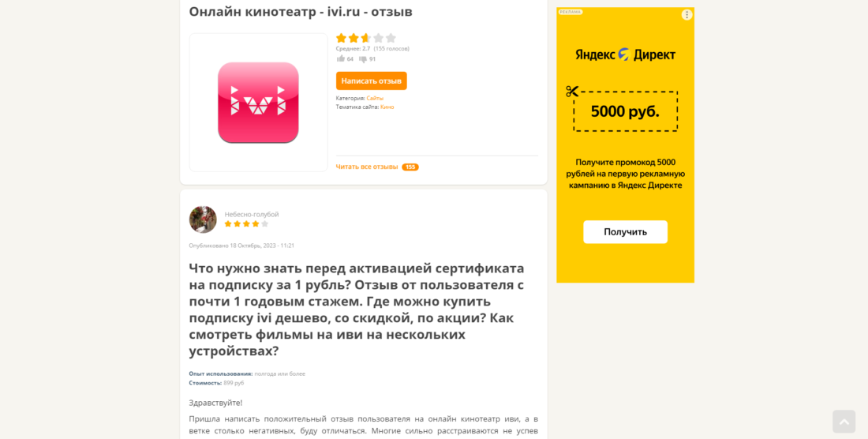Open the Сайты category link
The width and height of the screenshot is (868, 439).
point(375,98)
